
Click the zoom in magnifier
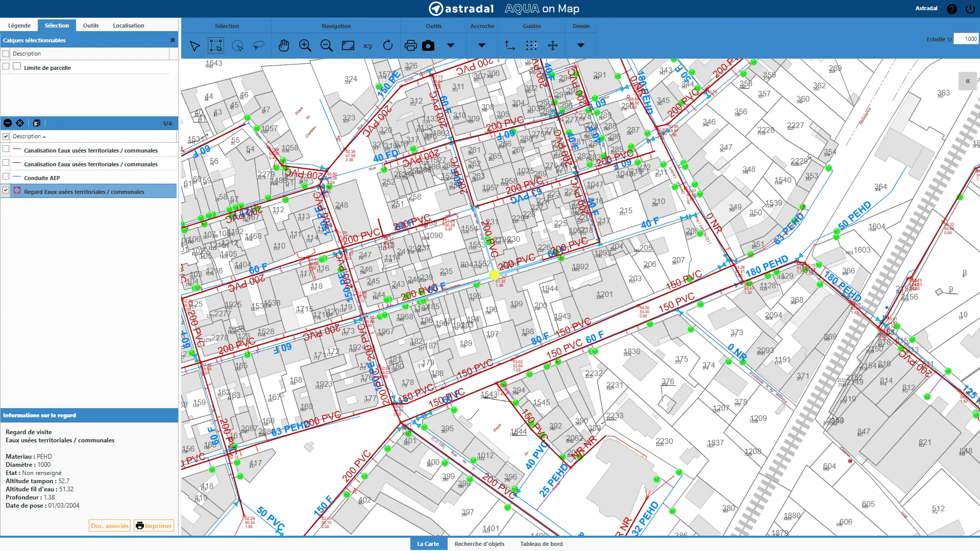click(x=305, y=46)
